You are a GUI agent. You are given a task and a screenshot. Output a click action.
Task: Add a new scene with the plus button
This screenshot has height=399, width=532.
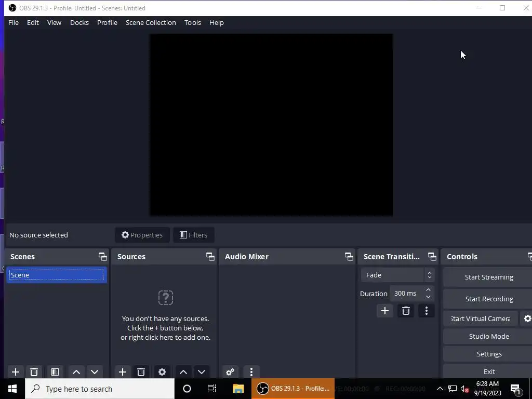click(15, 372)
